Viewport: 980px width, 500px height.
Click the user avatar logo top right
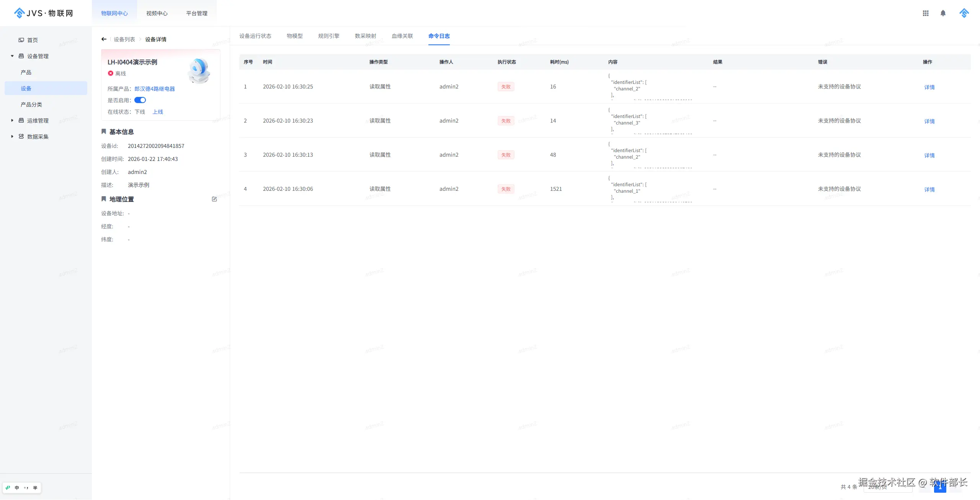point(964,13)
